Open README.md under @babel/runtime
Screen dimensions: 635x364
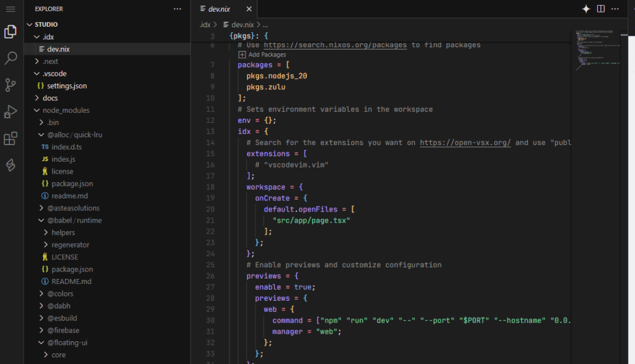point(107,282)
